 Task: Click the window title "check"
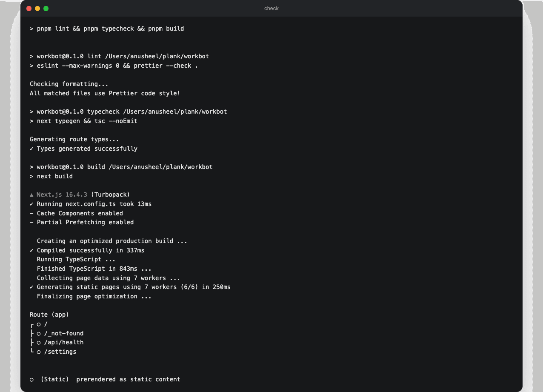(x=271, y=9)
